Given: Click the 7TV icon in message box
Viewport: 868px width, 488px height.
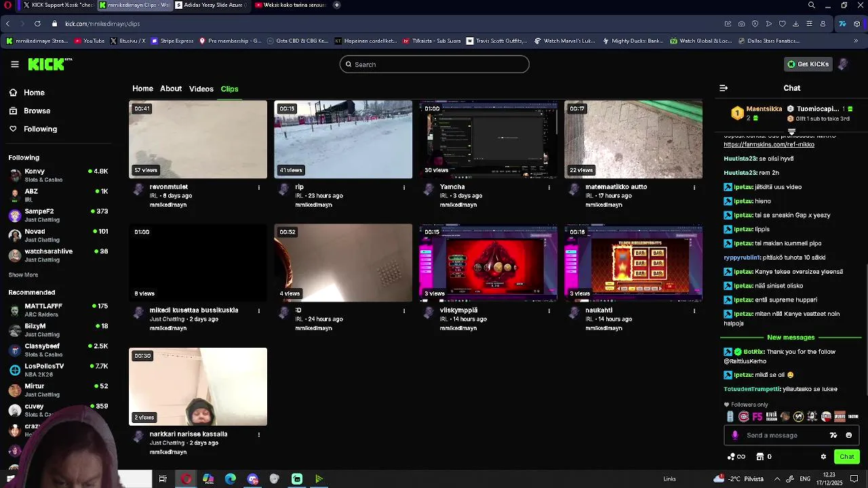Looking at the screenshot, I should coord(833,435).
